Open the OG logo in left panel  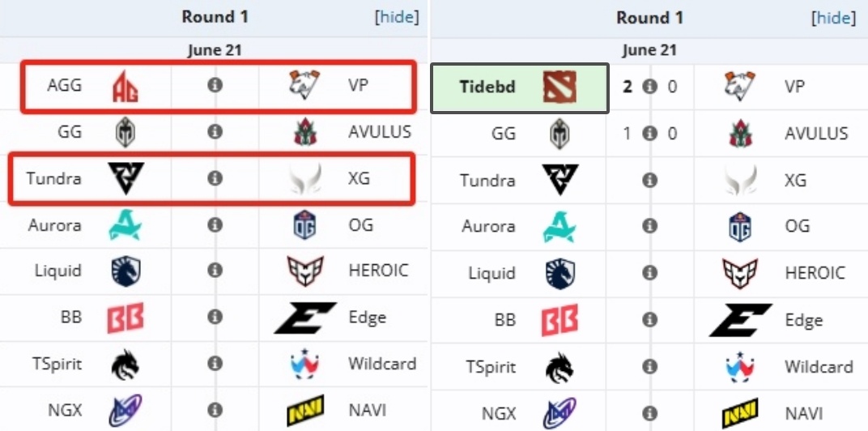[x=304, y=225]
